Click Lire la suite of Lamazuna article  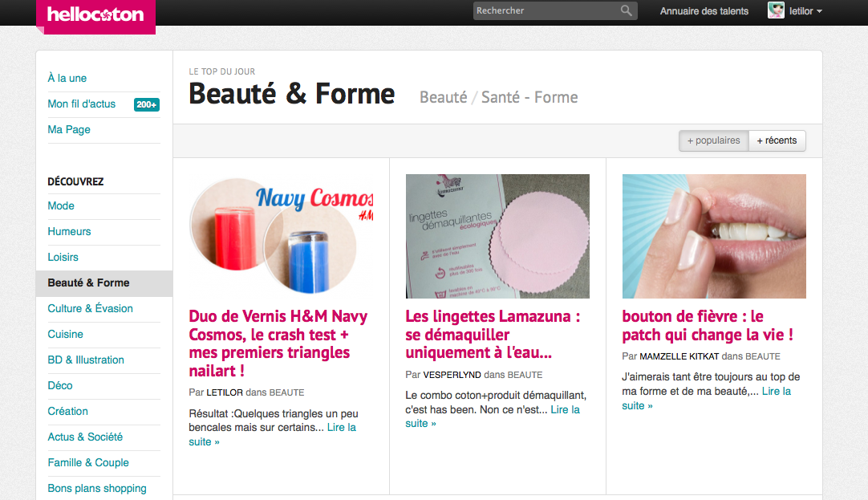pos(566,410)
